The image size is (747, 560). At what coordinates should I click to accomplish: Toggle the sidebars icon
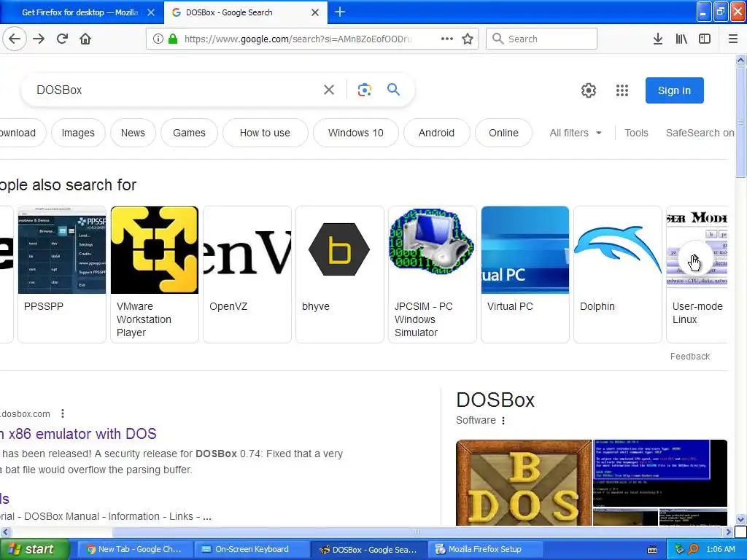pyautogui.click(x=705, y=39)
